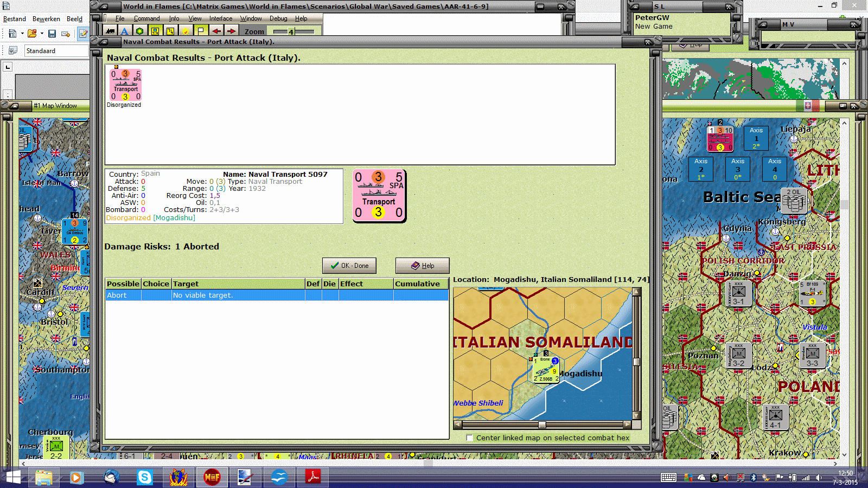Click the Baltic Sea 2 OIL counter

[x=793, y=201]
